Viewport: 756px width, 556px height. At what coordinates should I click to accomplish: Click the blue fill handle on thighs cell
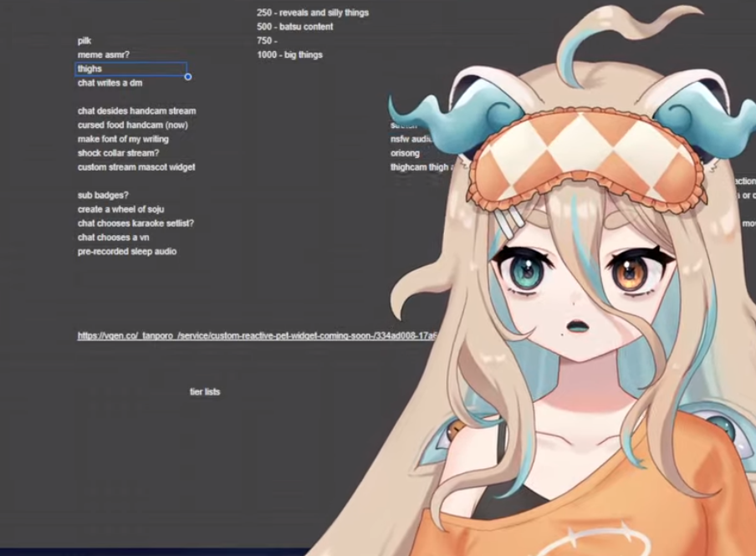[x=188, y=77]
